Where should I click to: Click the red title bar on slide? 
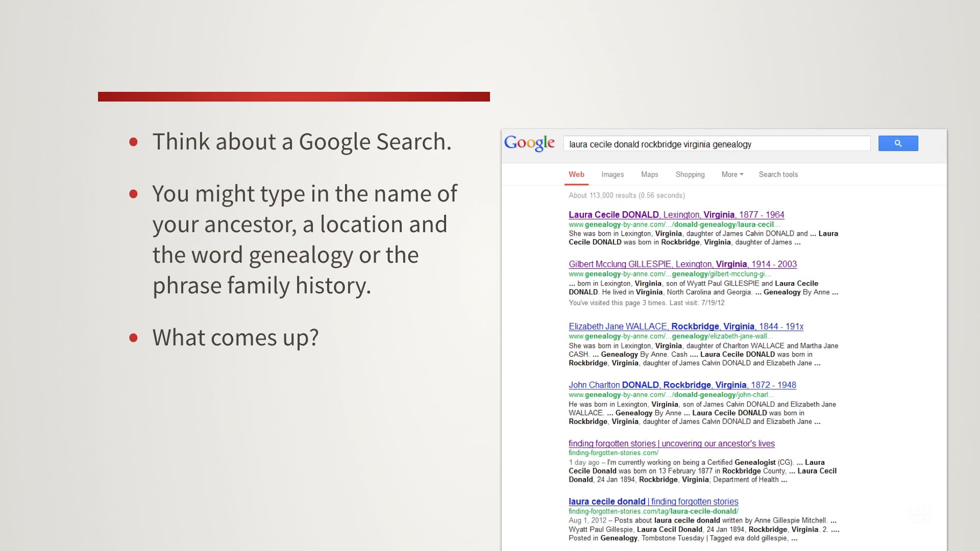(293, 96)
